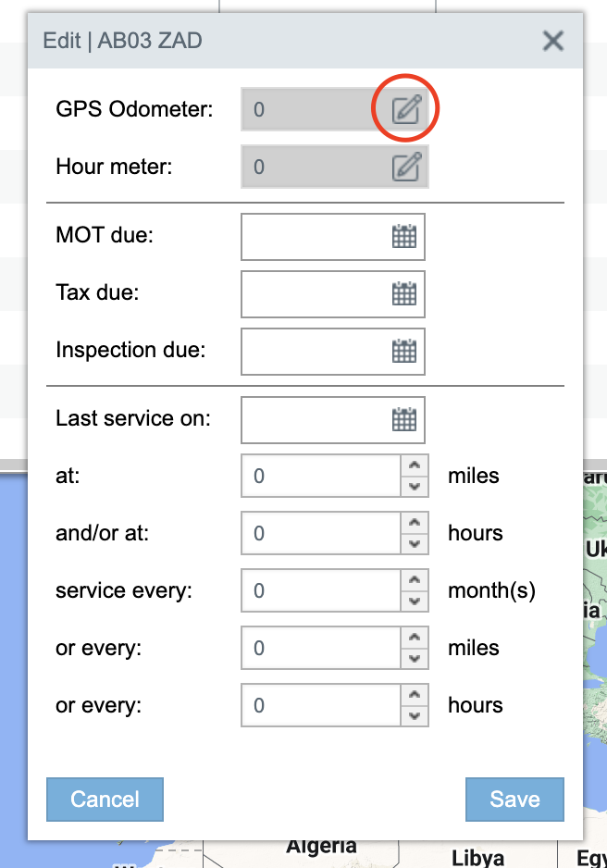Click the edit pencil for Hour meter
607x868 pixels.
(x=405, y=167)
